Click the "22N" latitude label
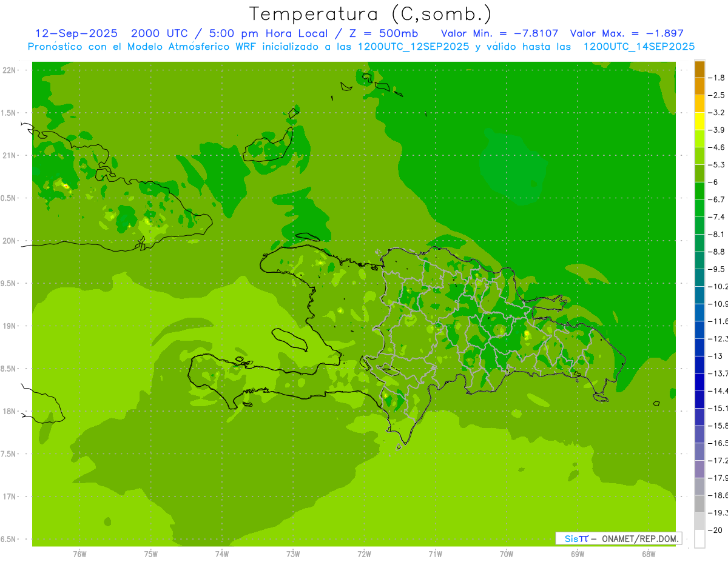This screenshot has height=562, width=728. [x=9, y=70]
